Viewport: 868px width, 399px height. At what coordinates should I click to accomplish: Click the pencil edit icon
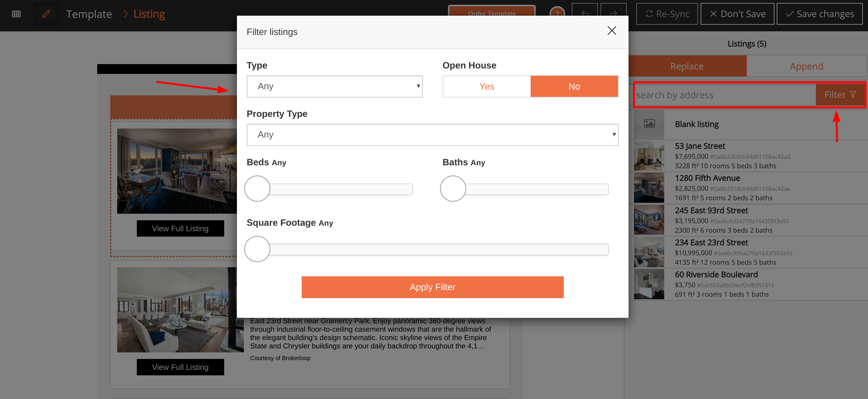pyautogui.click(x=46, y=14)
